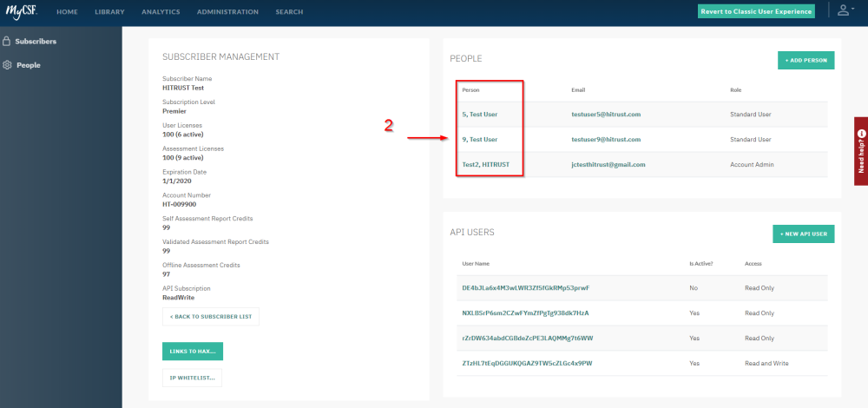Click Assessment Licenses value 100 (9 active)
868x408 pixels.
tap(184, 157)
